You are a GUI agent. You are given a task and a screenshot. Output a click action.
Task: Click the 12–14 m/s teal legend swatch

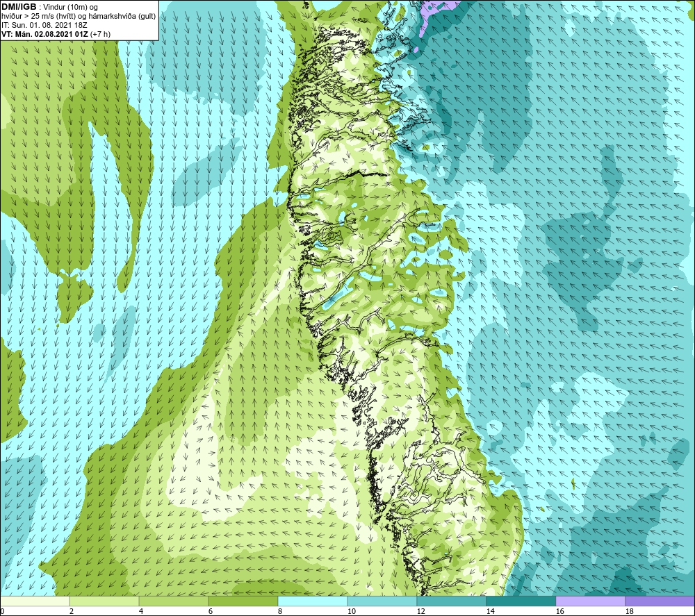pos(451,601)
